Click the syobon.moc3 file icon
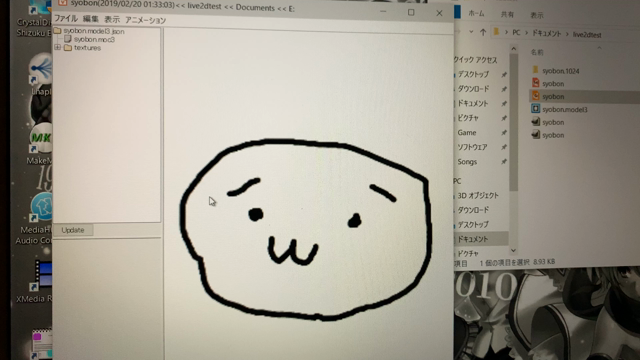 click(x=68, y=39)
